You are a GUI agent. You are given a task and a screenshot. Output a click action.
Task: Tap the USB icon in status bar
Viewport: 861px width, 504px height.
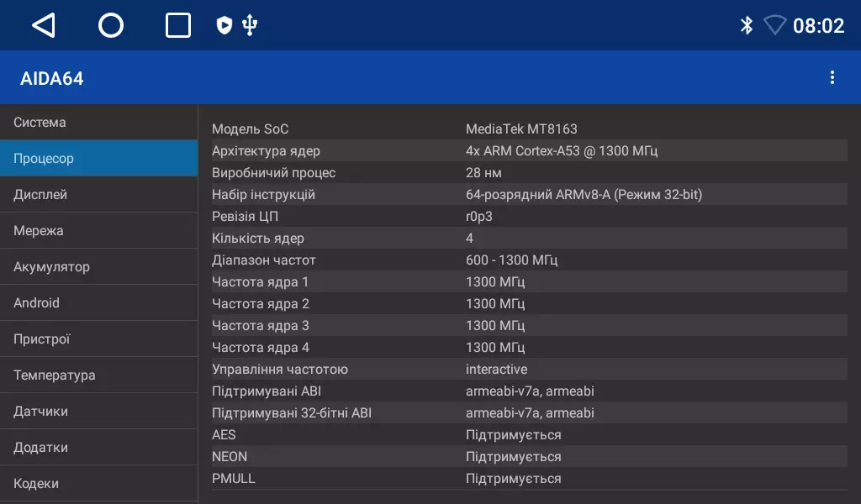pos(249,26)
